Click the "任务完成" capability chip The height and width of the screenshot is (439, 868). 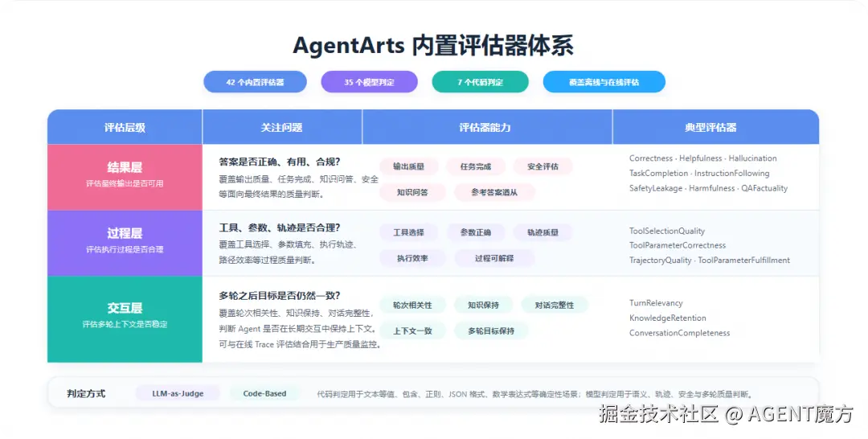476,166
